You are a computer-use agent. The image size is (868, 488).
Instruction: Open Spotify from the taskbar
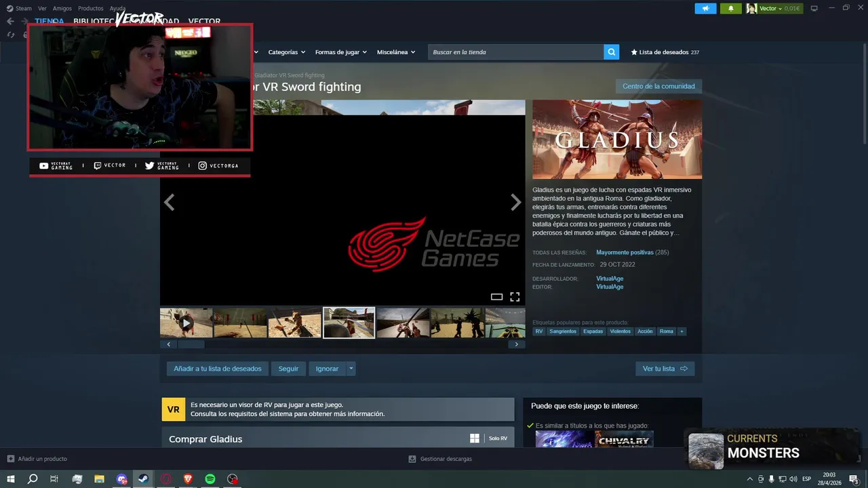210,479
